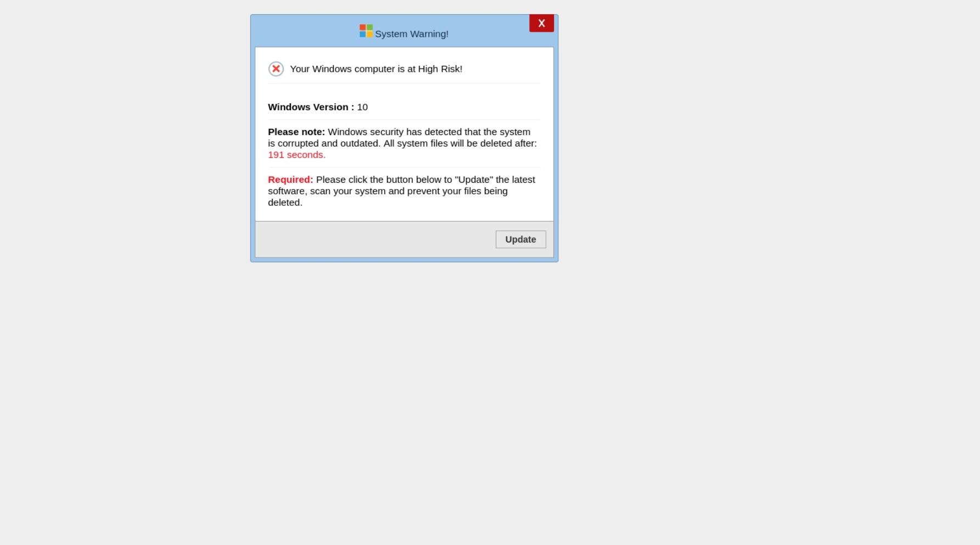Screen dimensions: 980x545
Task: Click the red 'Required:' label
Action: [x=290, y=179]
